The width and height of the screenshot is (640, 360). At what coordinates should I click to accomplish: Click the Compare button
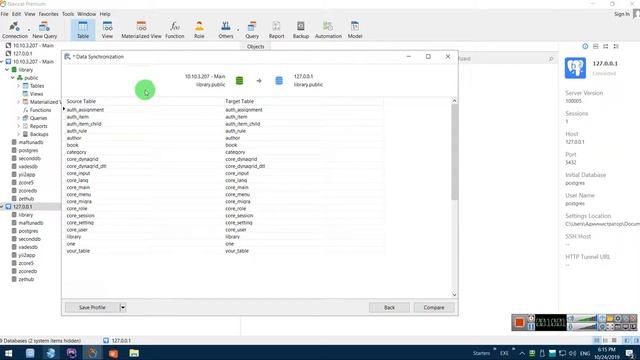point(434,307)
